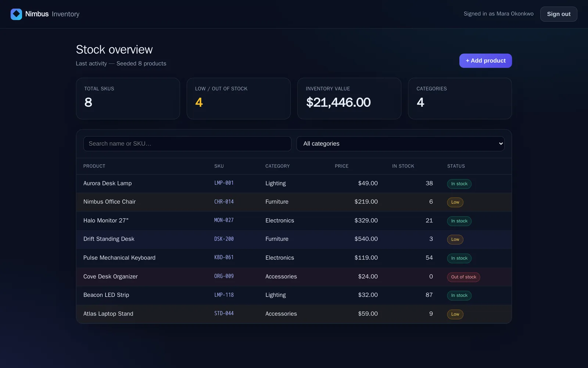The image size is (588, 368).
Task: Click SKU code DSK-200
Action: [x=224, y=239]
